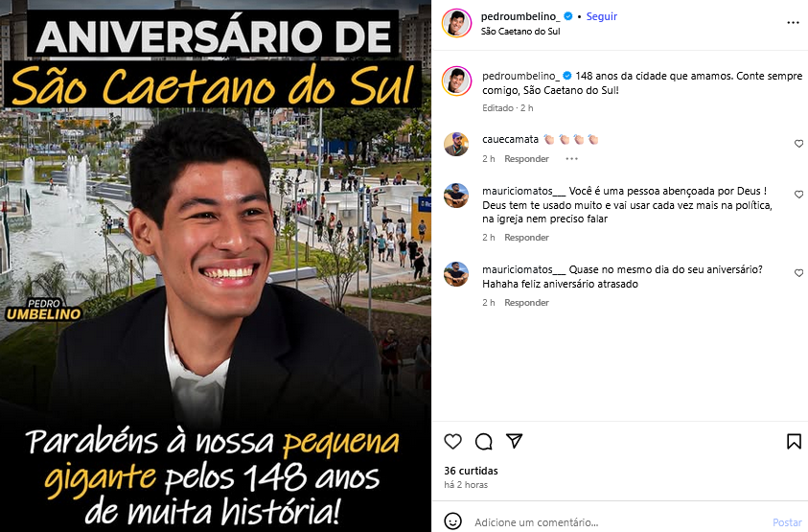Open more options on cauecamata's comment
Image resolution: width=808 pixels, height=532 pixels.
click(571, 159)
